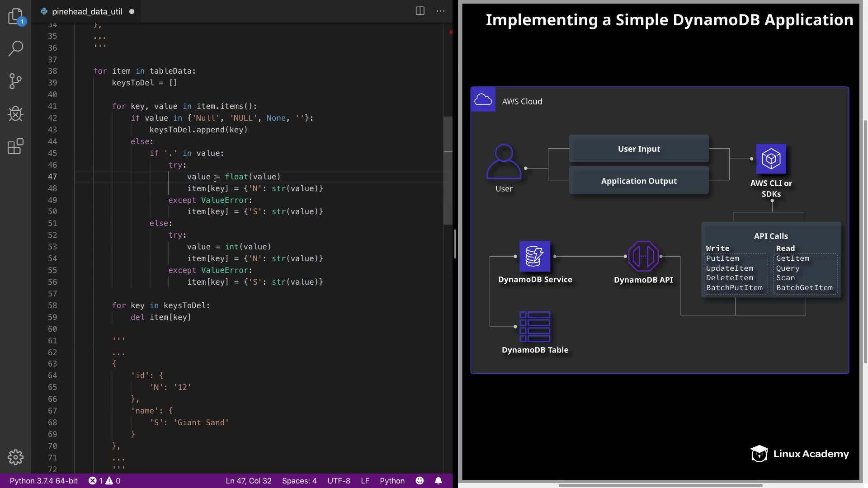Toggle LF end of line sequence
This screenshot has height=488, width=868.
pyautogui.click(x=365, y=481)
